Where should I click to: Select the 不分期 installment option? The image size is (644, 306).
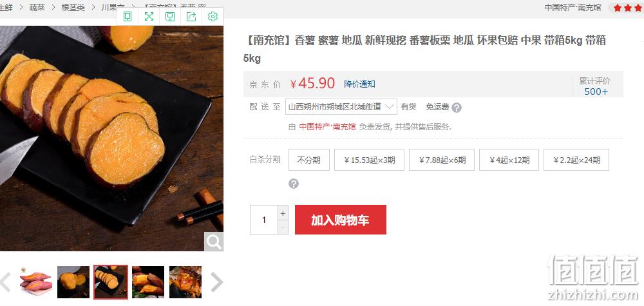coord(309,160)
